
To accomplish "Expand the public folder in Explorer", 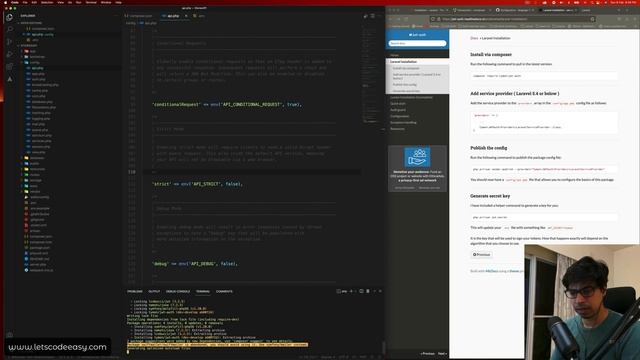I will (34, 164).
